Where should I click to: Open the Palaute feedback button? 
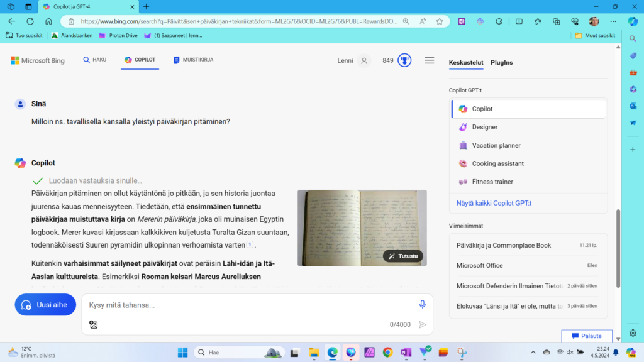(587, 336)
